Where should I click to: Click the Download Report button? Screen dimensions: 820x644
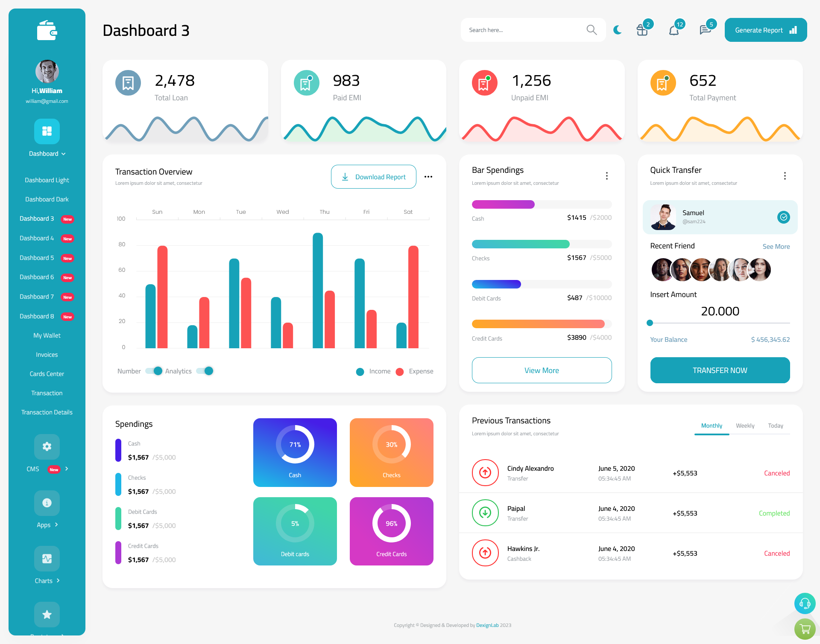click(x=373, y=176)
